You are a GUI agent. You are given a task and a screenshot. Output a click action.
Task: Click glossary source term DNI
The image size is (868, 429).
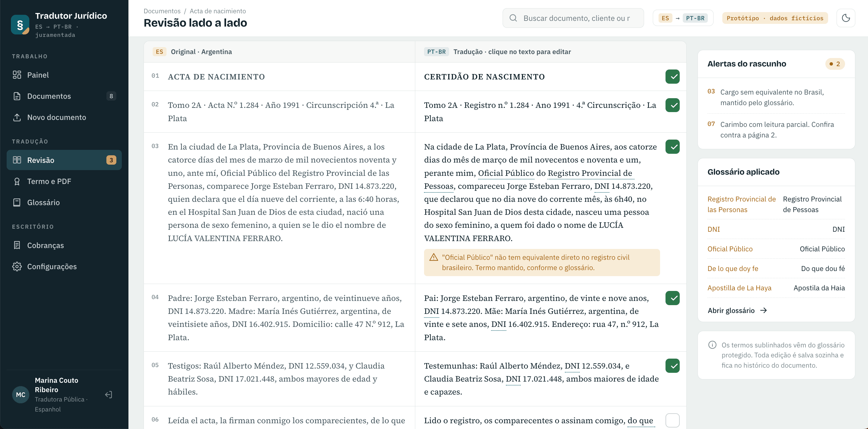tap(713, 229)
